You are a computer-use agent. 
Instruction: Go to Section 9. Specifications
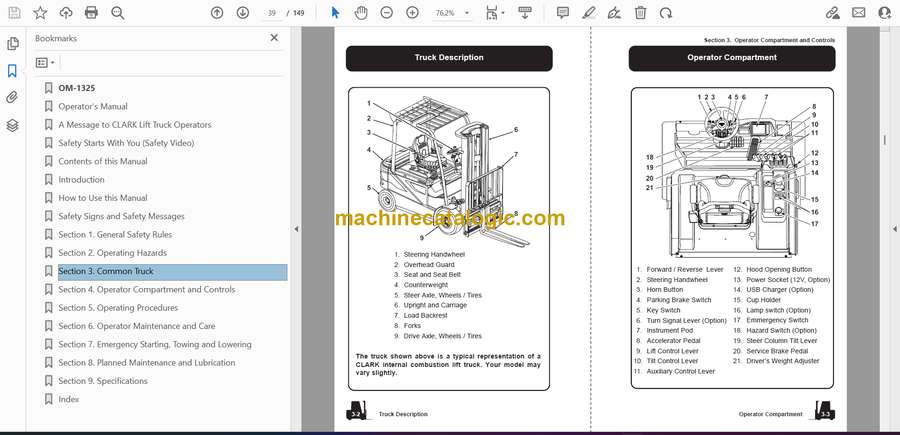click(103, 381)
